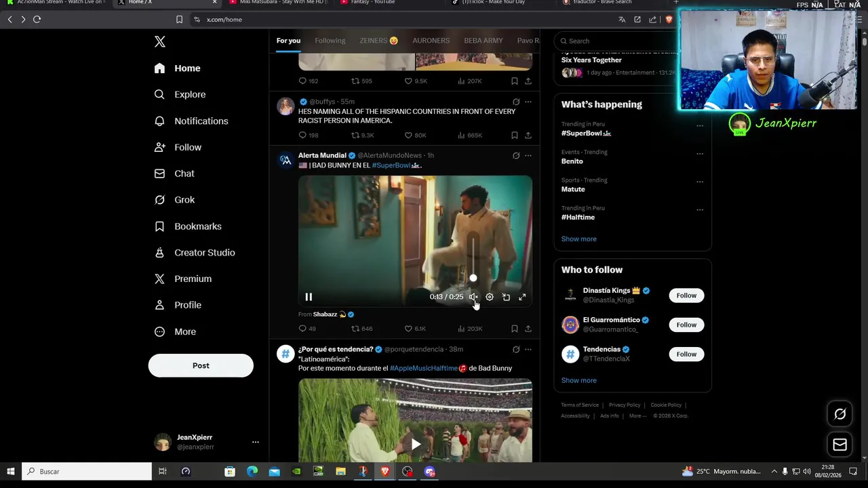
Task: Open more options for #SuperBowl trend
Action: 700,125
